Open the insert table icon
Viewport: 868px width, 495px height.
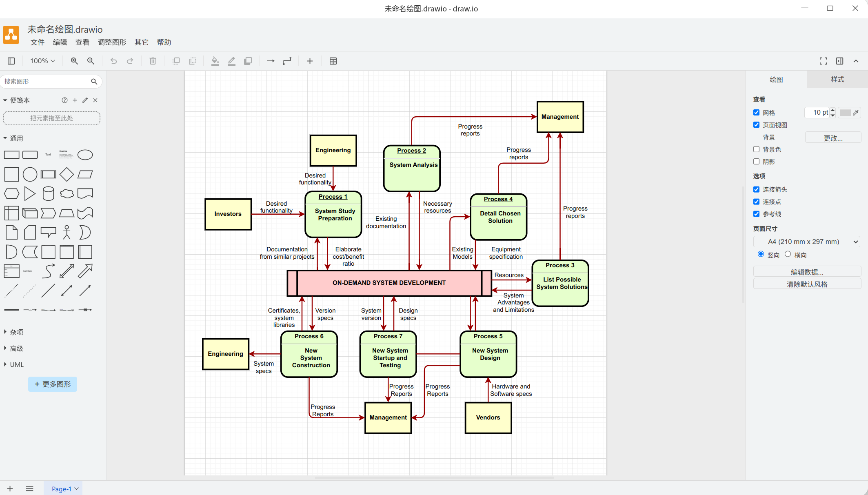point(333,61)
